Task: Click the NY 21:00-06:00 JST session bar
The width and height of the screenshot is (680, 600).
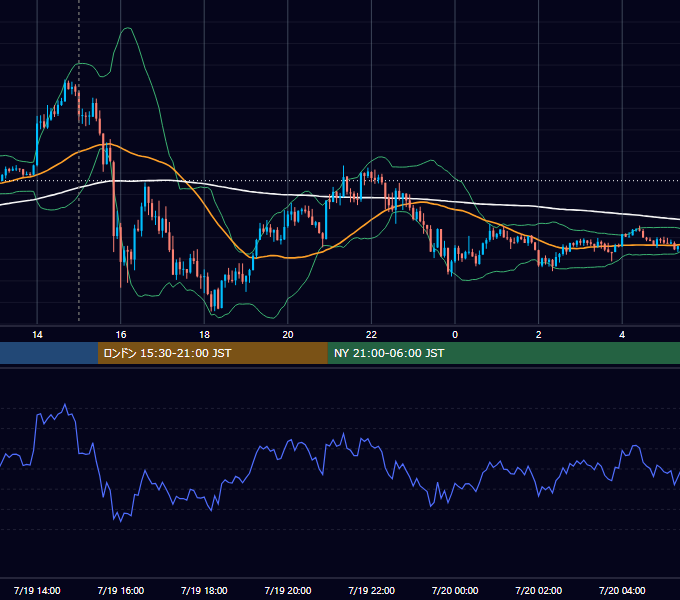Action: pos(503,353)
